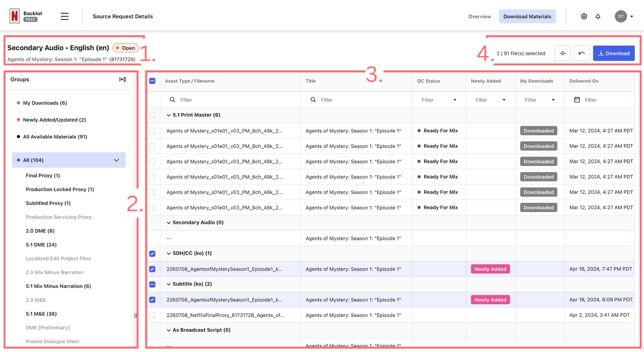Click the Open status badge
Screen dimensions: 644x352
point(125,48)
